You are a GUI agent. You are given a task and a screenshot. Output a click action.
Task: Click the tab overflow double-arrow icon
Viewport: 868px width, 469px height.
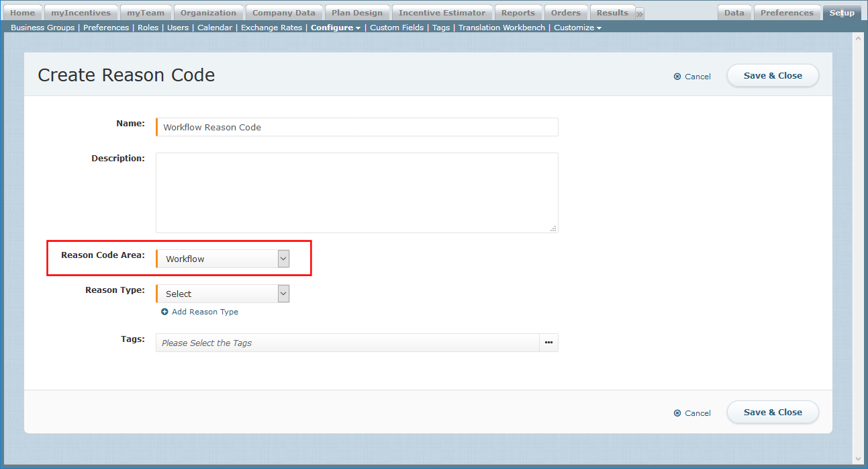tap(640, 13)
